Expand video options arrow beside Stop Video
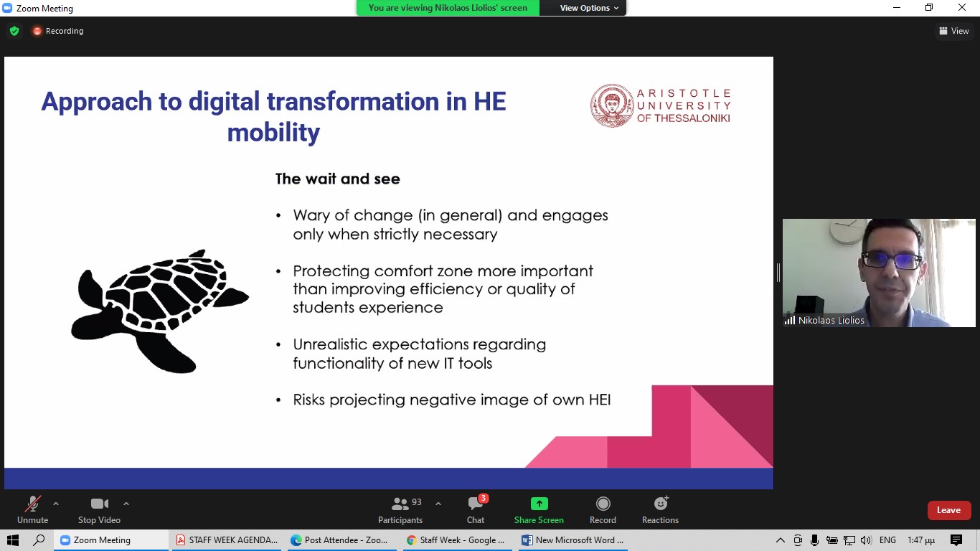The width and height of the screenshot is (980, 551). pyautogui.click(x=126, y=504)
